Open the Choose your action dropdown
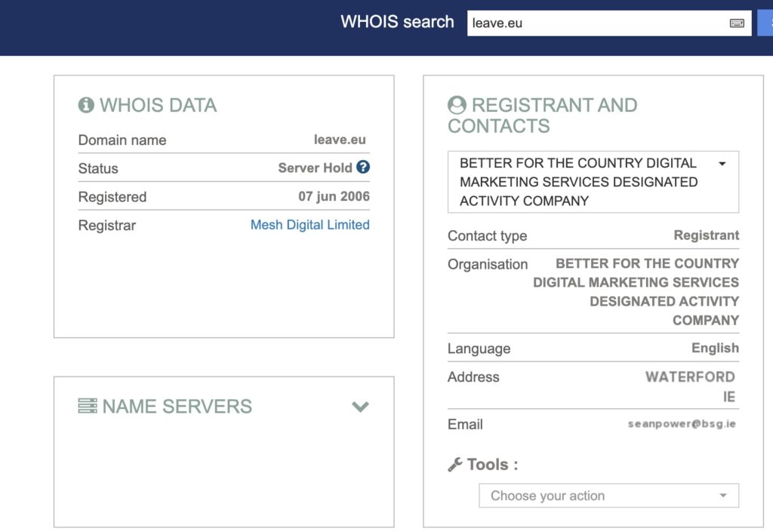 (x=609, y=496)
